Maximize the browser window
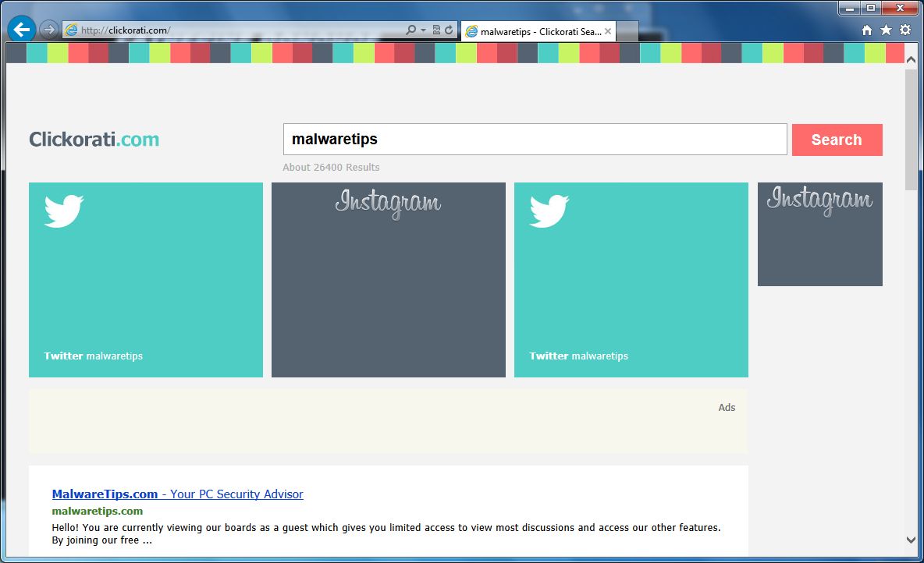 click(870, 9)
